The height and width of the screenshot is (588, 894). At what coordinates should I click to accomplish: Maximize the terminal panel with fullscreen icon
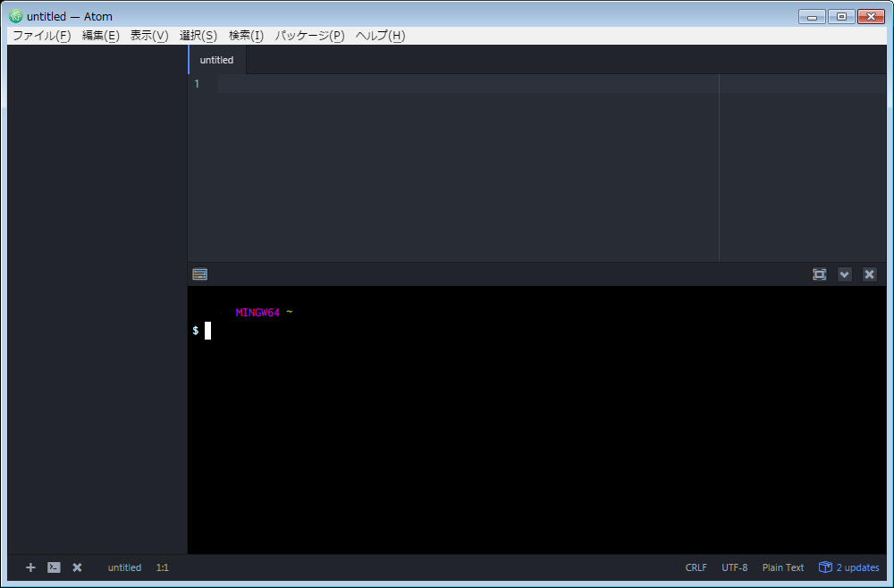(819, 274)
